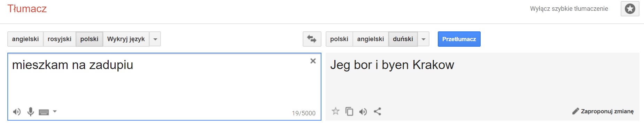The height and width of the screenshot is (129, 644).
Task: Open the virtual keyboard icon
Action: (44, 112)
